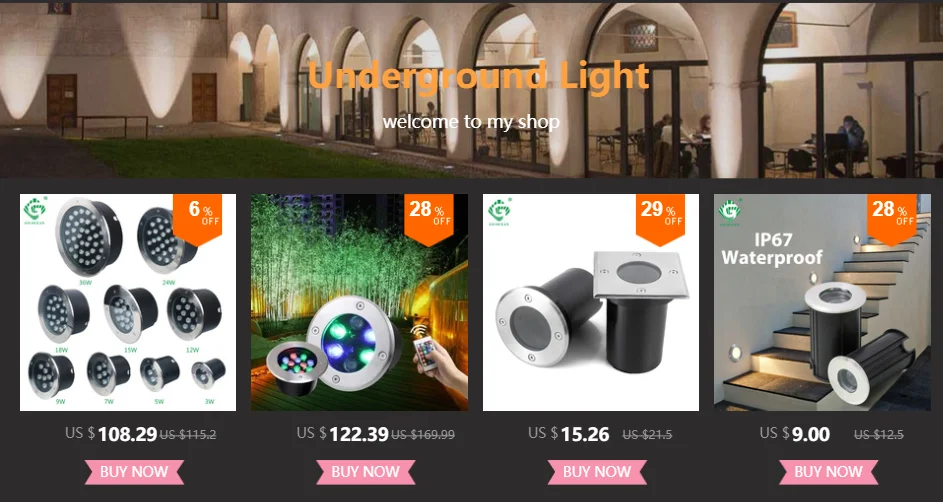
Task: Buy the US $122.39 product now
Action: click(x=366, y=472)
